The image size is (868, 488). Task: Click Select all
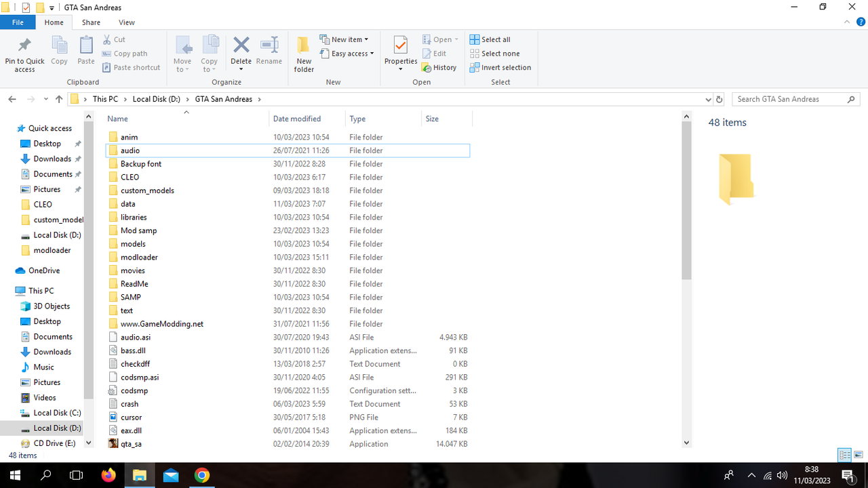click(490, 39)
